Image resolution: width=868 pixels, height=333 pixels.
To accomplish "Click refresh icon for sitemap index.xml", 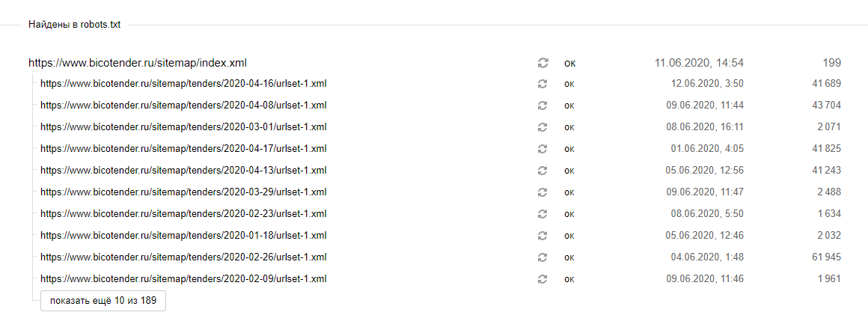I will click(x=543, y=63).
